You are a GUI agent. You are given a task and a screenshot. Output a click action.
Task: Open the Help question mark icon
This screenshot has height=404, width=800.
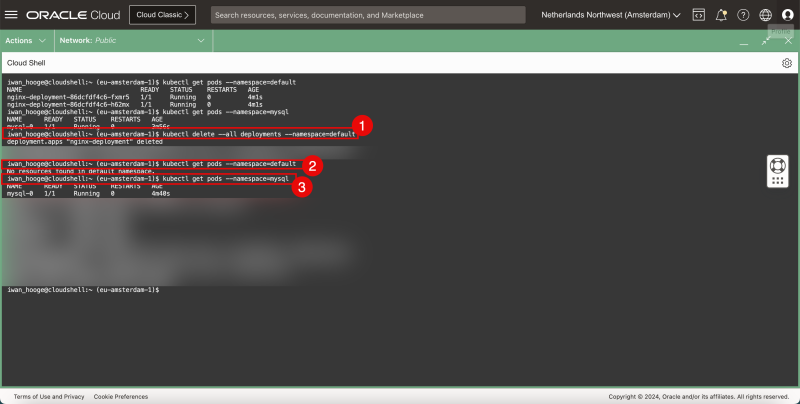coord(743,15)
